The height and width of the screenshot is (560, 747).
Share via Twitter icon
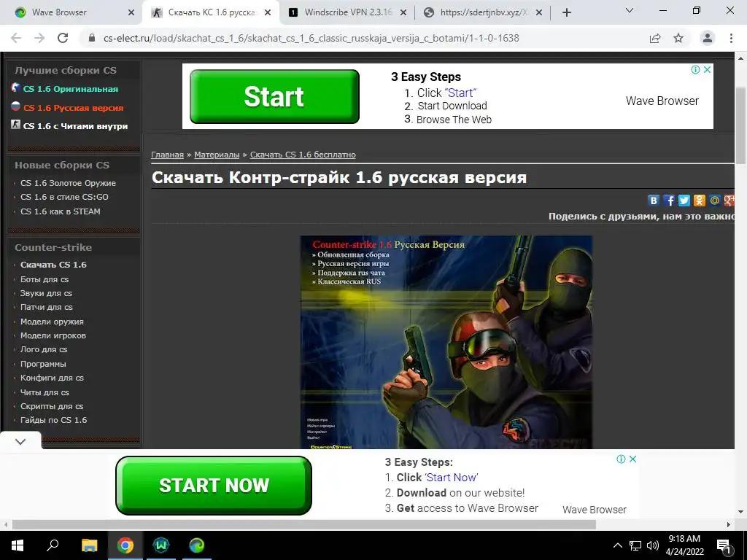point(684,201)
